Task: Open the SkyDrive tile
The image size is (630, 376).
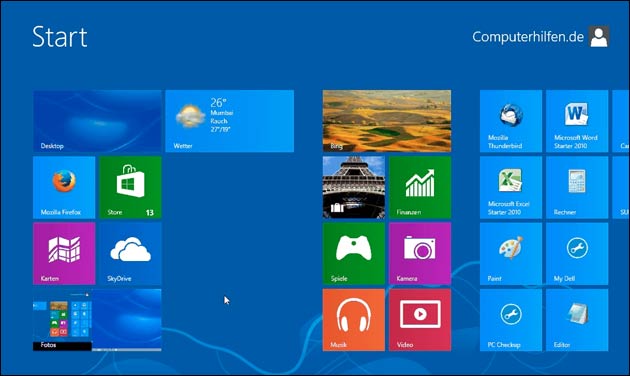Action: pos(130,253)
